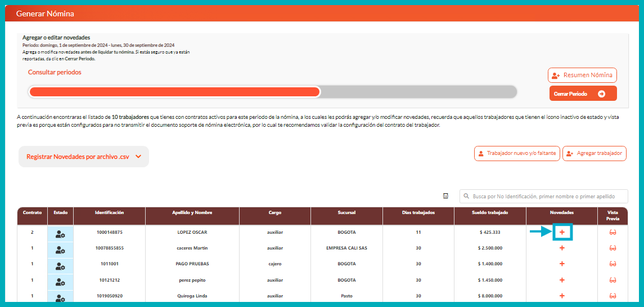Select identification 1011001
Image resolution: width=644 pixels, height=307 pixels.
[109, 264]
